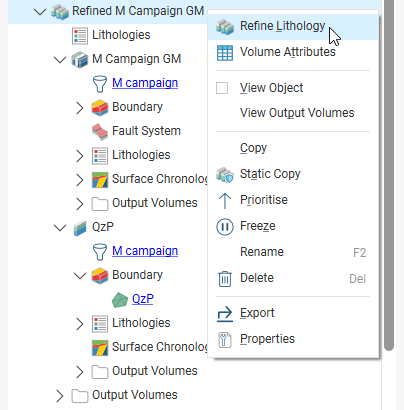Click the Properties wrench icon
This screenshot has height=410, width=404.
(225, 340)
